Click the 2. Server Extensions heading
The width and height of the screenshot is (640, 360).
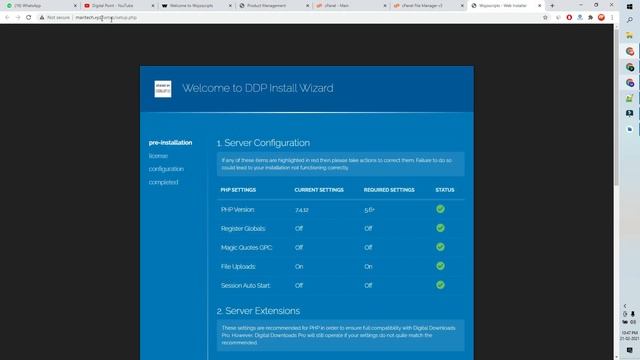pyautogui.click(x=258, y=311)
